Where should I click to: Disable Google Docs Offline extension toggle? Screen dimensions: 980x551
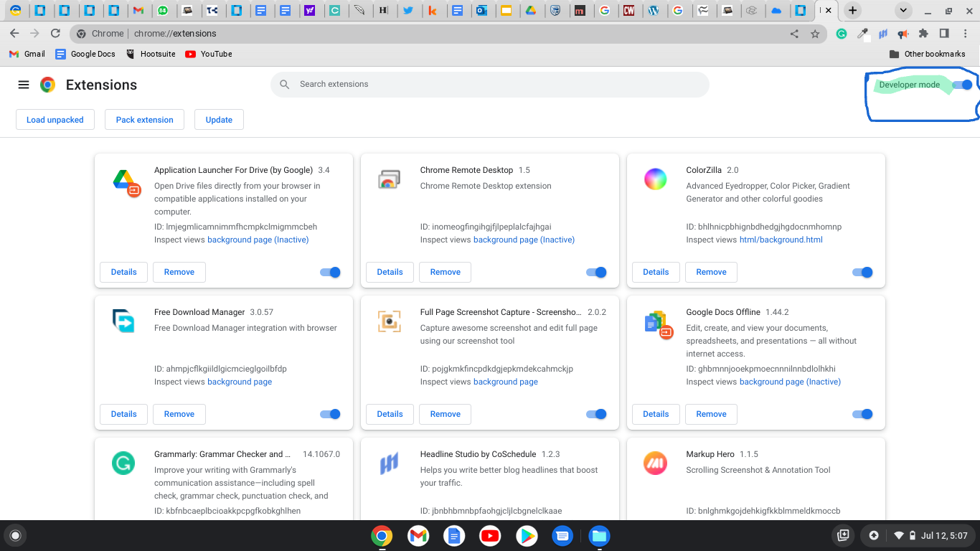coord(862,414)
